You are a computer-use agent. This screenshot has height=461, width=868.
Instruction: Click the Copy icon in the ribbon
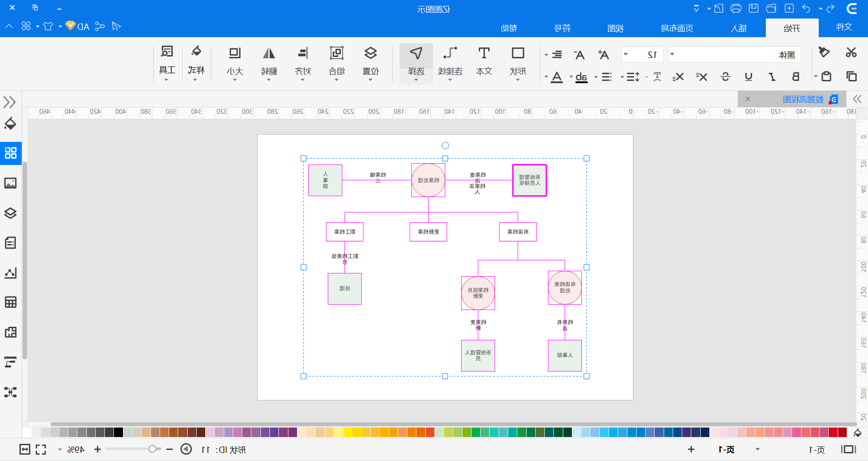click(851, 76)
